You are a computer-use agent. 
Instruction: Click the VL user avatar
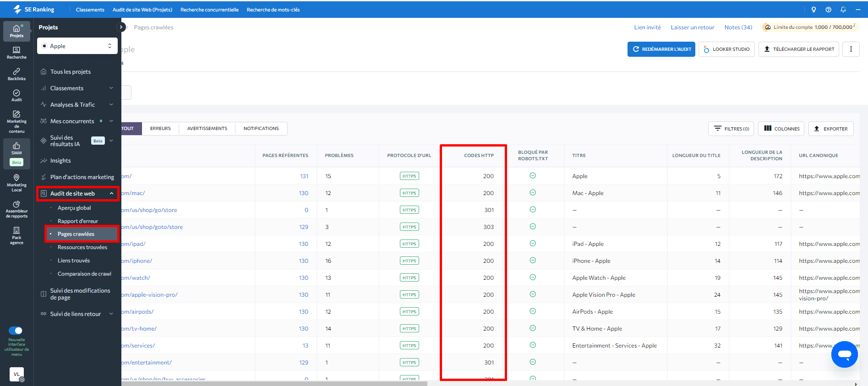pyautogui.click(x=16, y=374)
